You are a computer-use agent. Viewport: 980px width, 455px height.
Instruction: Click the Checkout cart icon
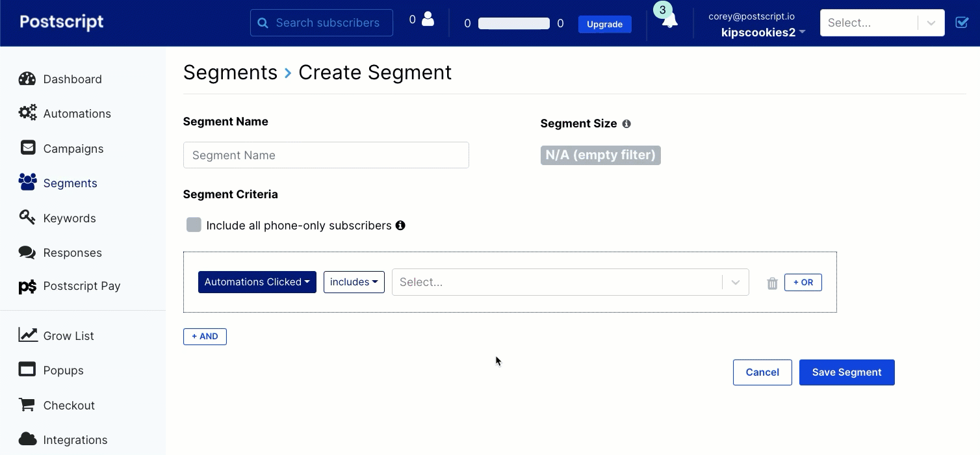point(27,404)
